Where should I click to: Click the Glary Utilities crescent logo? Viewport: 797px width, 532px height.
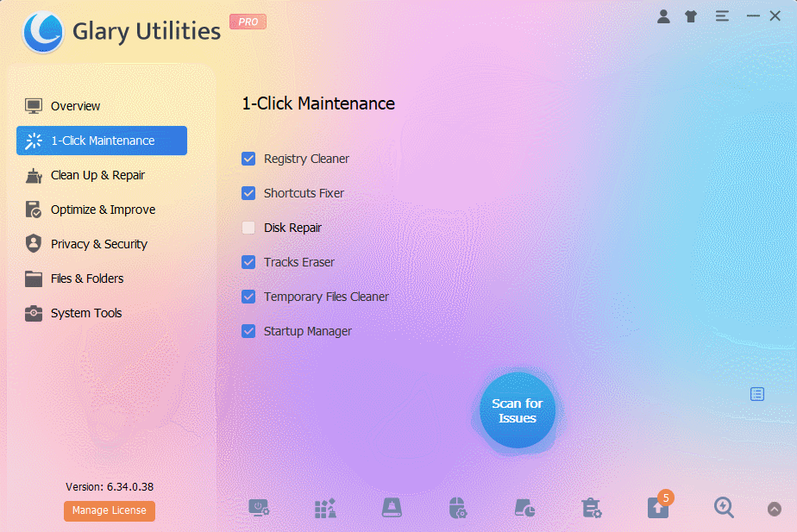pyautogui.click(x=43, y=32)
